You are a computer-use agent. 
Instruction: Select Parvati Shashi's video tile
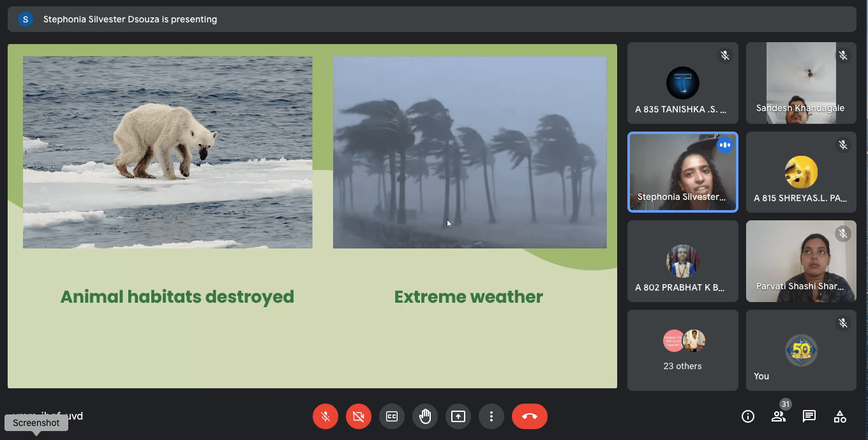pos(801,261)
